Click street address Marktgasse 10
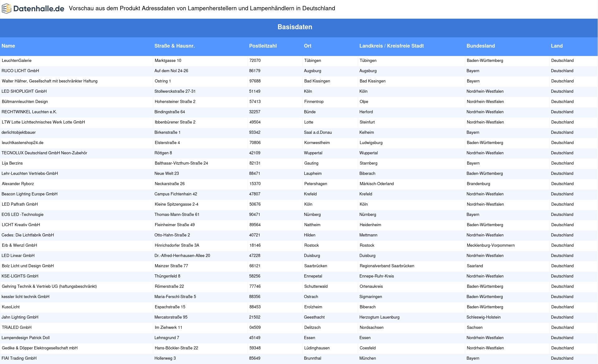The width and height of the screenshot is (598, 364). tap(168, 60)
